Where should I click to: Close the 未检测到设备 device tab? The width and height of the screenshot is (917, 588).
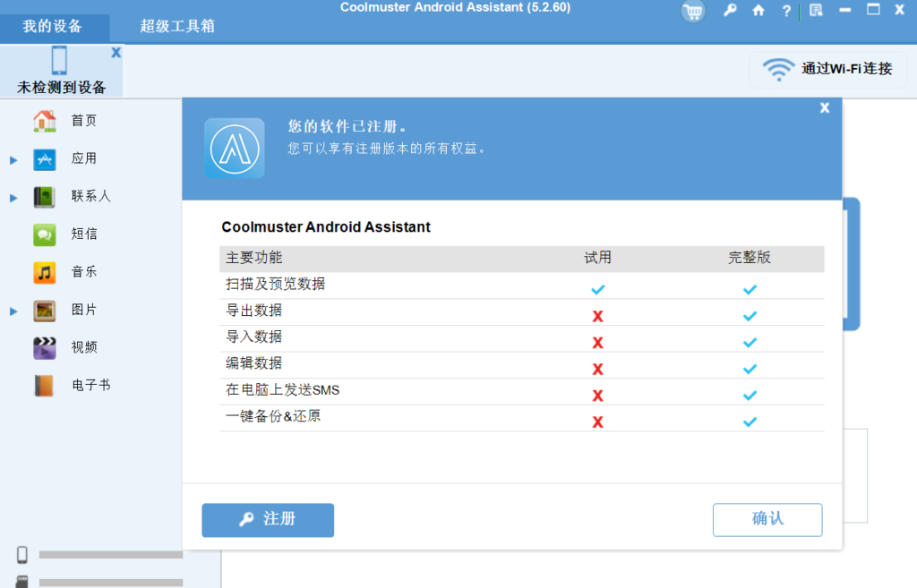pyautogui.click(x=116, y=53)
